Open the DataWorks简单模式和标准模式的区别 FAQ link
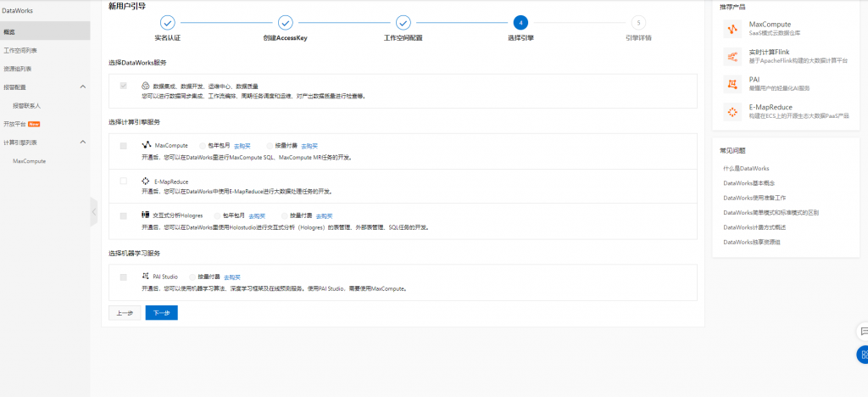The width and height of the screenshot is (868, 397). 771,213
